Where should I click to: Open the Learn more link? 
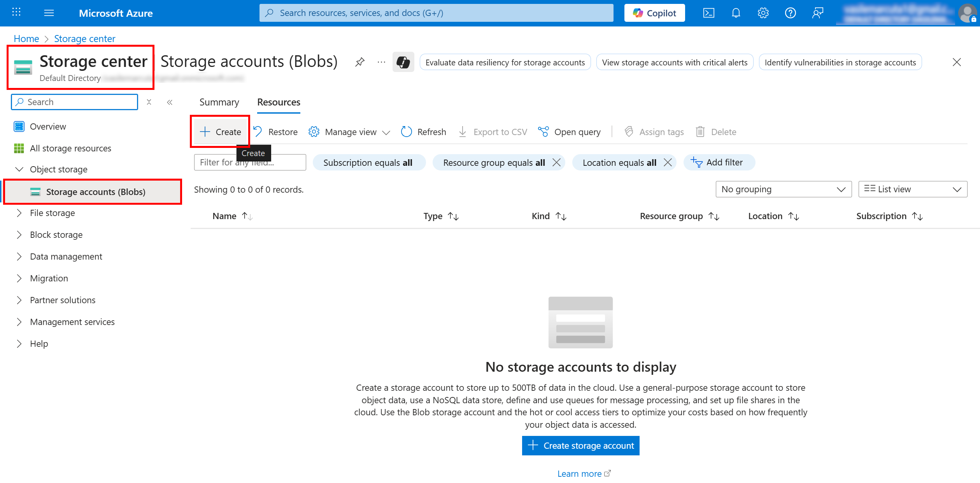tap(580, 473)
